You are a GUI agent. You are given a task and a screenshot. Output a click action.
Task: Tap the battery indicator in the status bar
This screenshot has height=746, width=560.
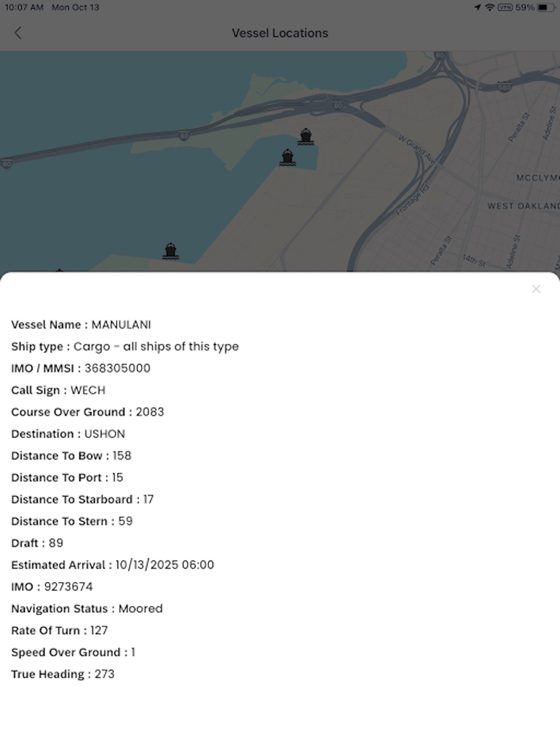tap(545, 8)
